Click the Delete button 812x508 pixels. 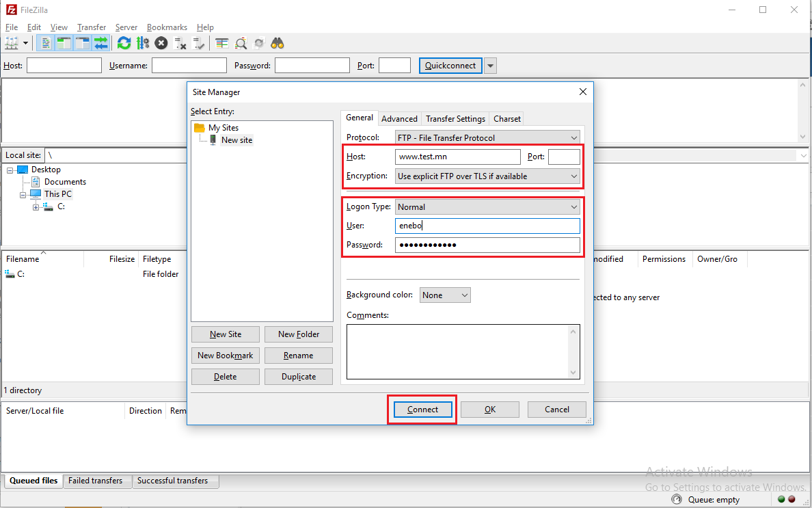coord(226,377)
